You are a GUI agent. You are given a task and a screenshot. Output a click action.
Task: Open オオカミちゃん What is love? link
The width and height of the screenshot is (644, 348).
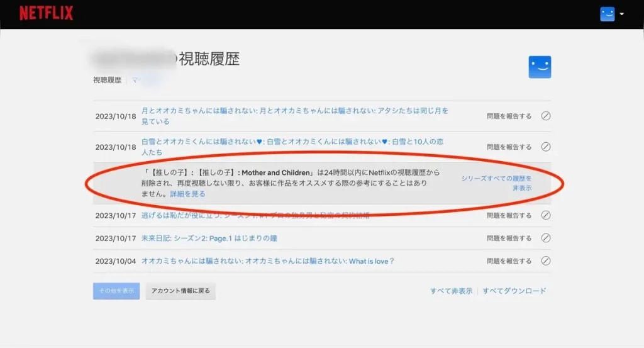[268, 261]
